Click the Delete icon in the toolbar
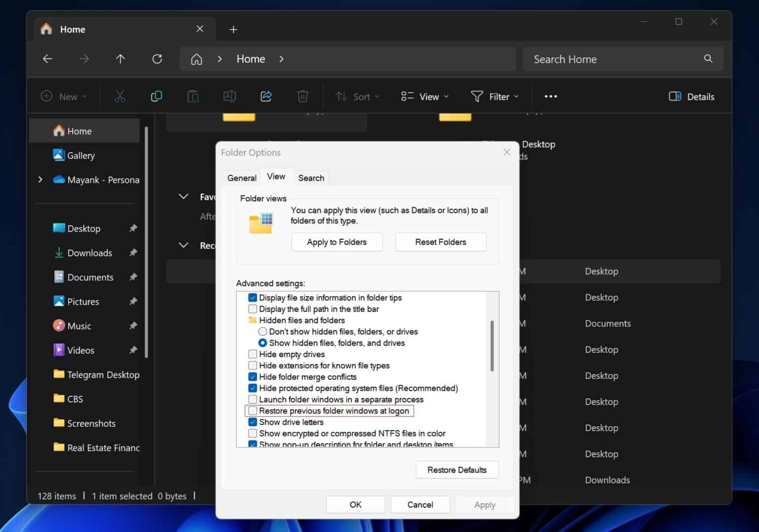759x532 pixels. click(302, 96)
